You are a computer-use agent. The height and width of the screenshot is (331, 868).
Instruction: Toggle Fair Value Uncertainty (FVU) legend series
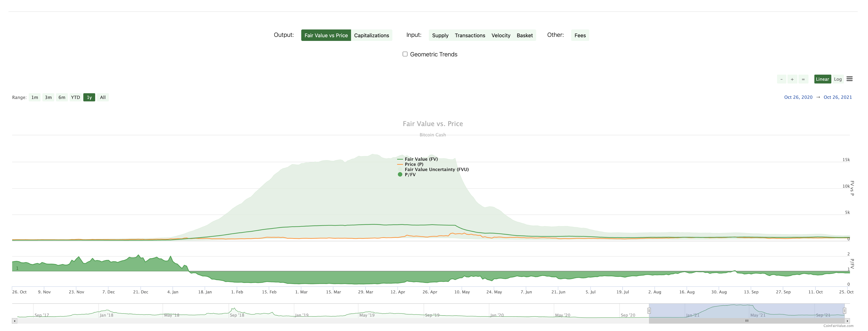point(433,169)
